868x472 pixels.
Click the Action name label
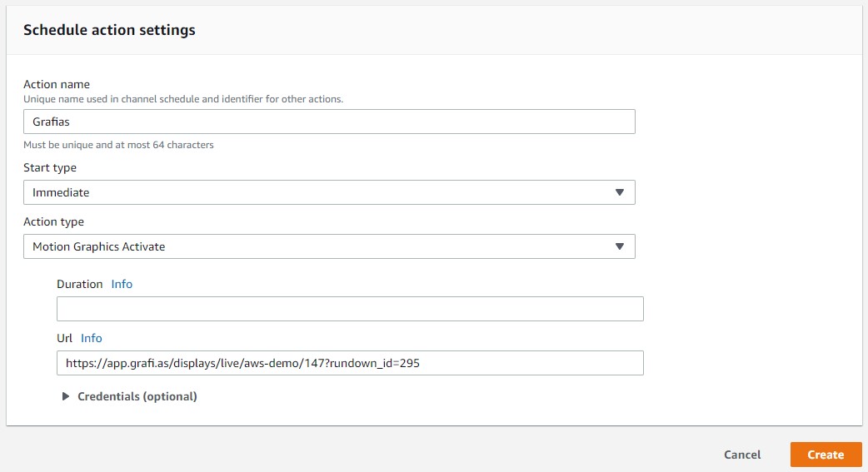(57, 84)
